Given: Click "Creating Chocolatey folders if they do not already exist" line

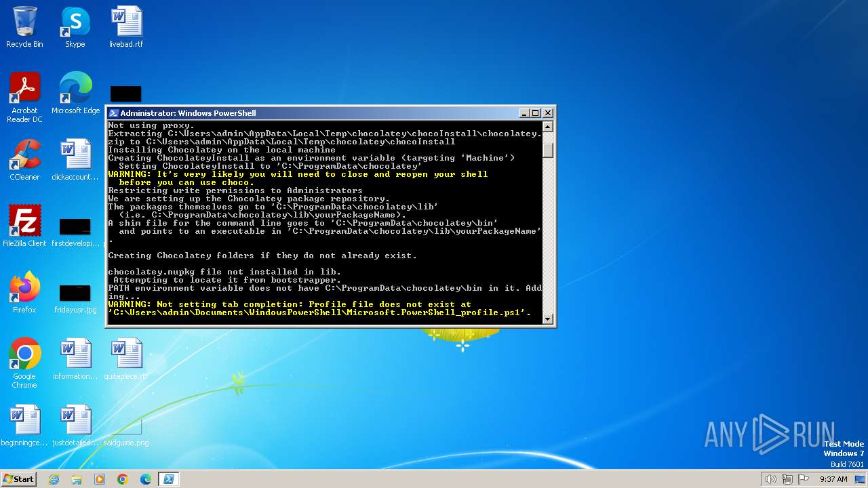Looking at the screenshot, I should pos(262,256).
